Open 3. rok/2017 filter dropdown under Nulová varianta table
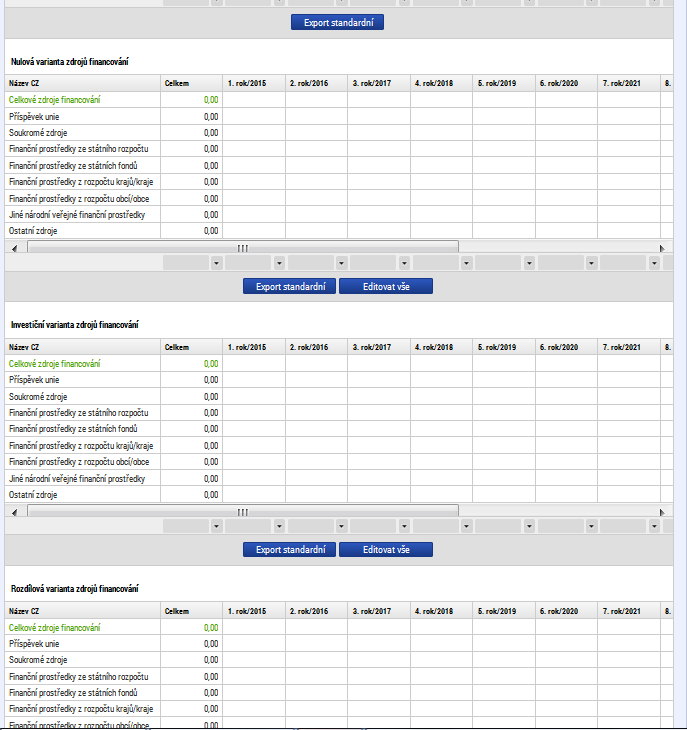687x730 pixels. pos(404,263)
